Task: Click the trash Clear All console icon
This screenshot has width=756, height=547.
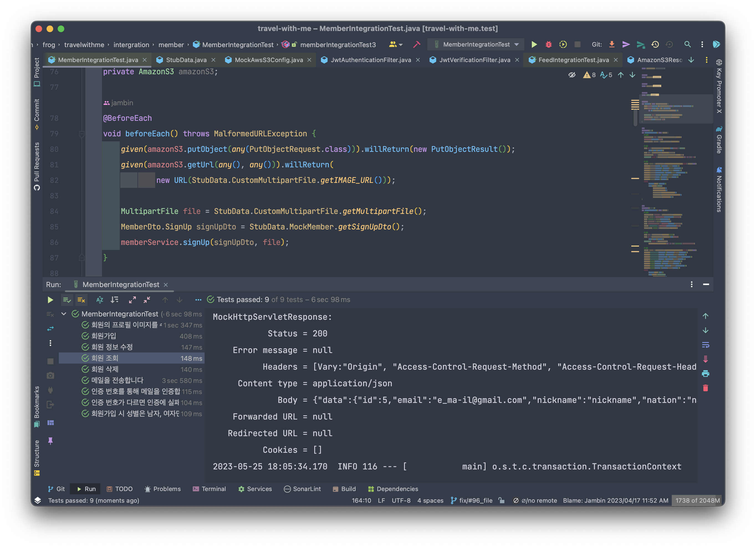Action: (x=705, y=388)
